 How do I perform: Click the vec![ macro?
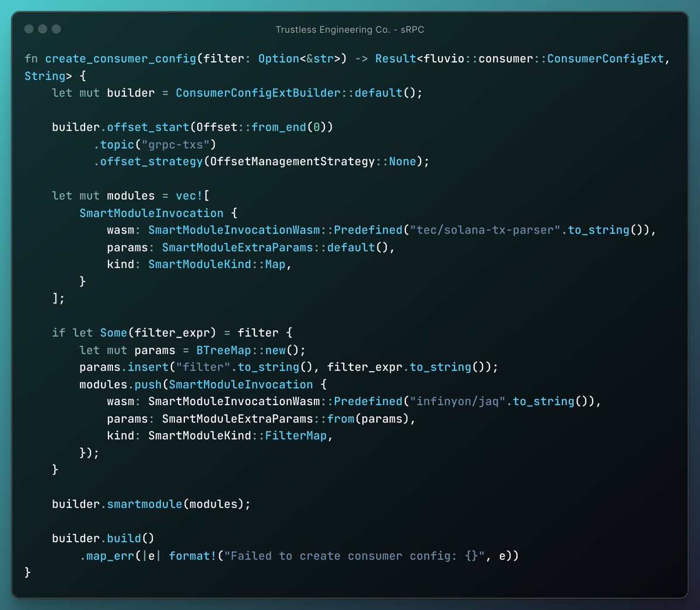192,196
